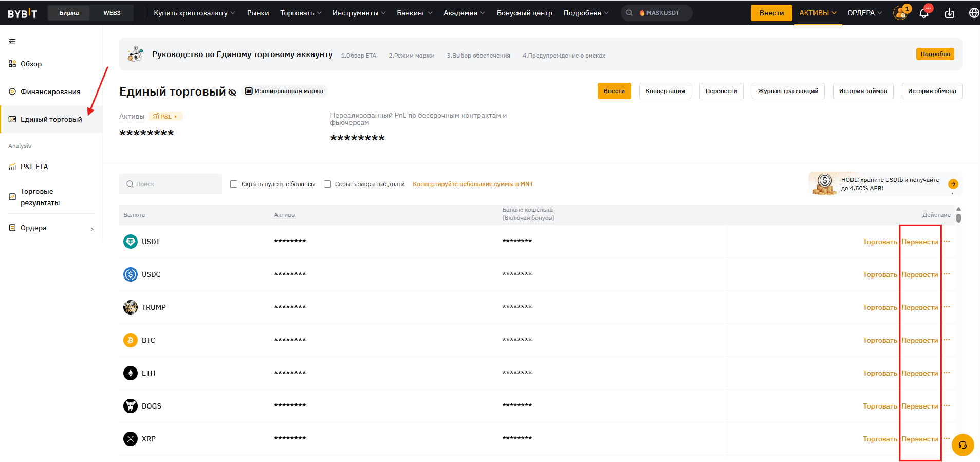Check Скрыть закрытые долги option
980x462 pixels.
point(327,184)
